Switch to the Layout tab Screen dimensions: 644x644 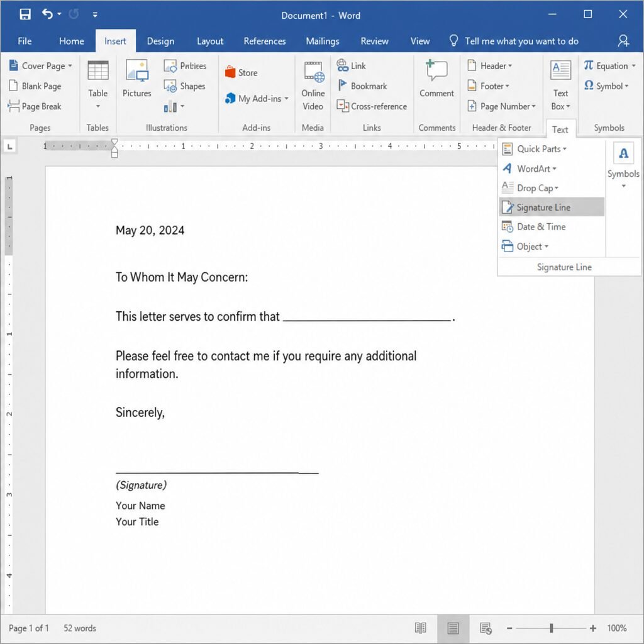tap(210, 41)
